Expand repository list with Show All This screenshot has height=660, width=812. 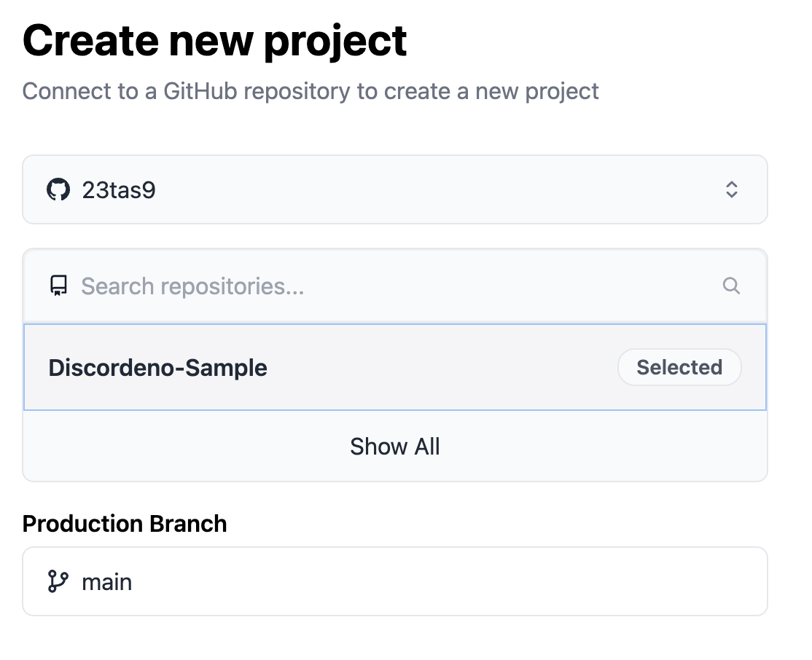coord(394,446)
